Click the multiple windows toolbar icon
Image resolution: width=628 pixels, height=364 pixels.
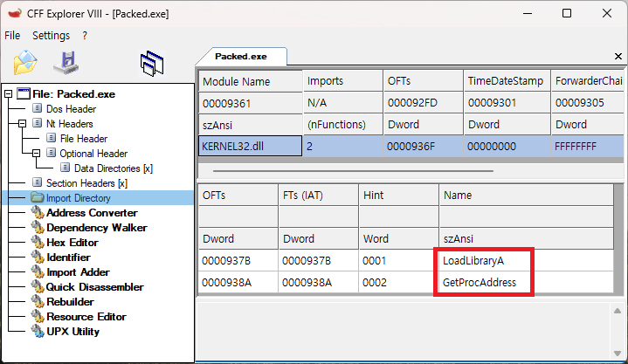point(152,63)
